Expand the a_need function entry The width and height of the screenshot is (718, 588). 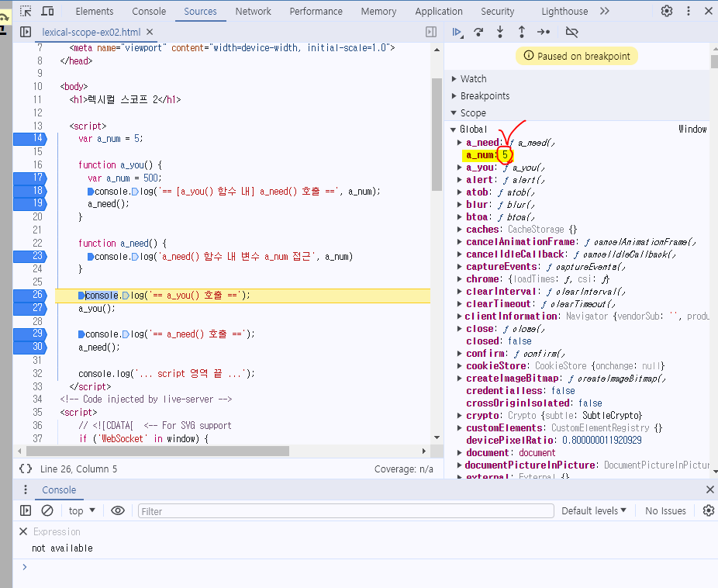pyautogui.click(x=459, y=143)
